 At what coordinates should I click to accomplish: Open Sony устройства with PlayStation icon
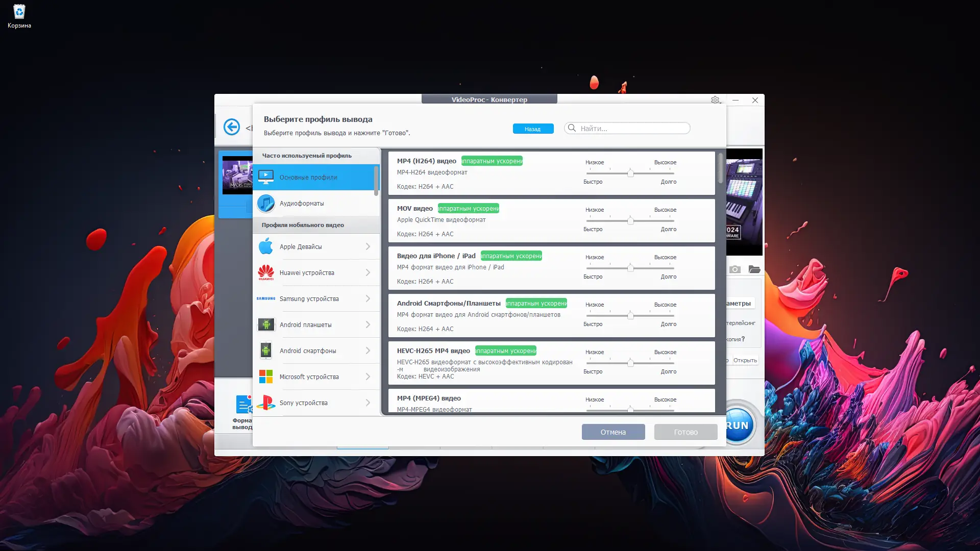click(266, 402)
